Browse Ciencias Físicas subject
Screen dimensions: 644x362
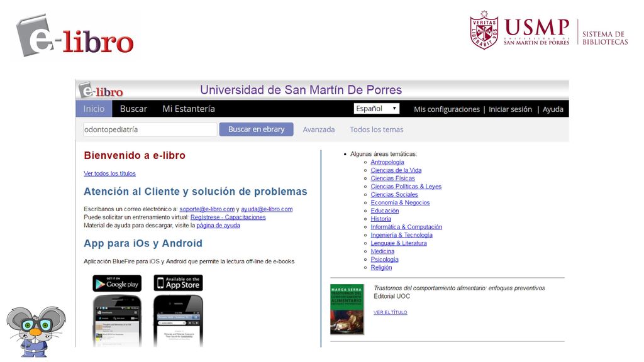[392, 178]
